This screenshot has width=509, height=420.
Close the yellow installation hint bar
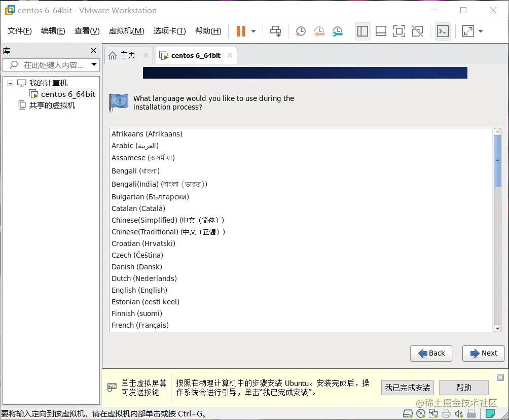click(500, 377)
